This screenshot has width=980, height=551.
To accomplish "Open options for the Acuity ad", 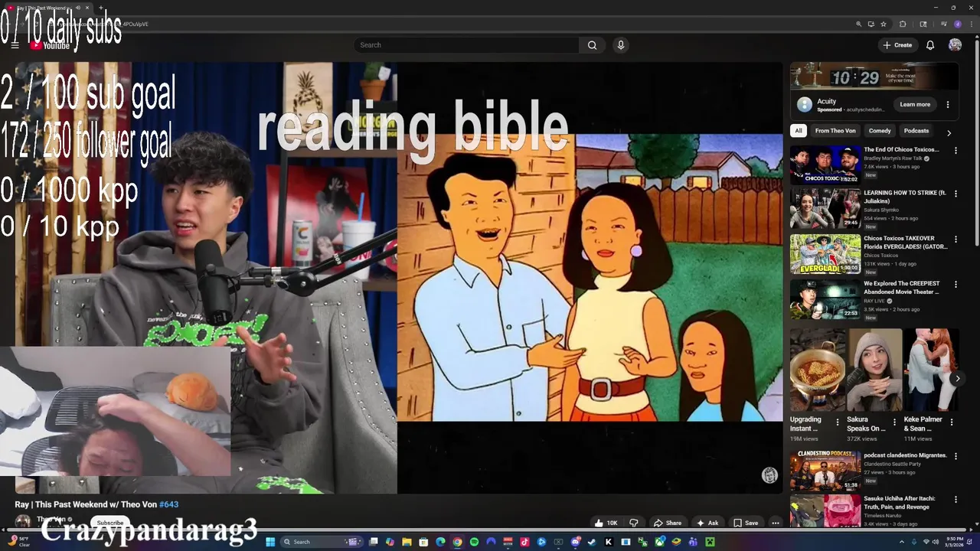I will point(948,104).
